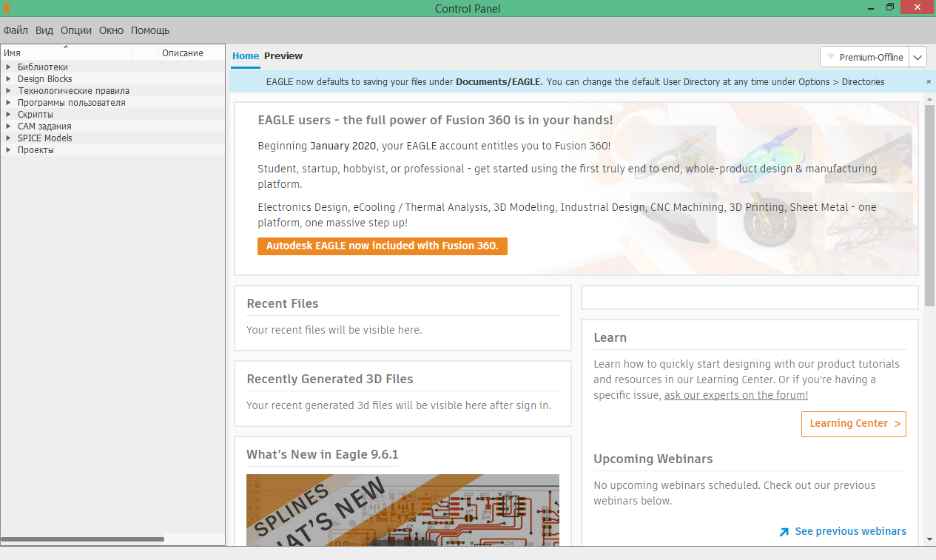Select the SPICE Models tree item
Viewport: 936px width, 560px height.
point(45,138)
